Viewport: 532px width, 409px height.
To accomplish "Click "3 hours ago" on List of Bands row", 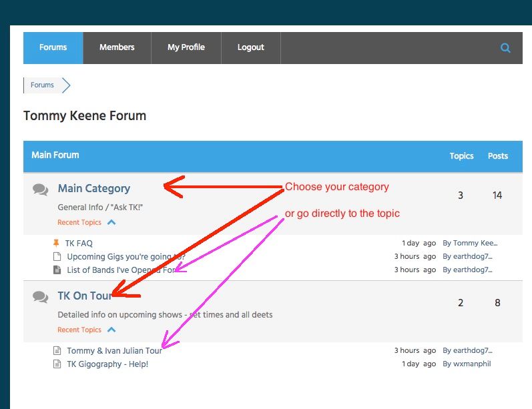I will click(415, 270).
